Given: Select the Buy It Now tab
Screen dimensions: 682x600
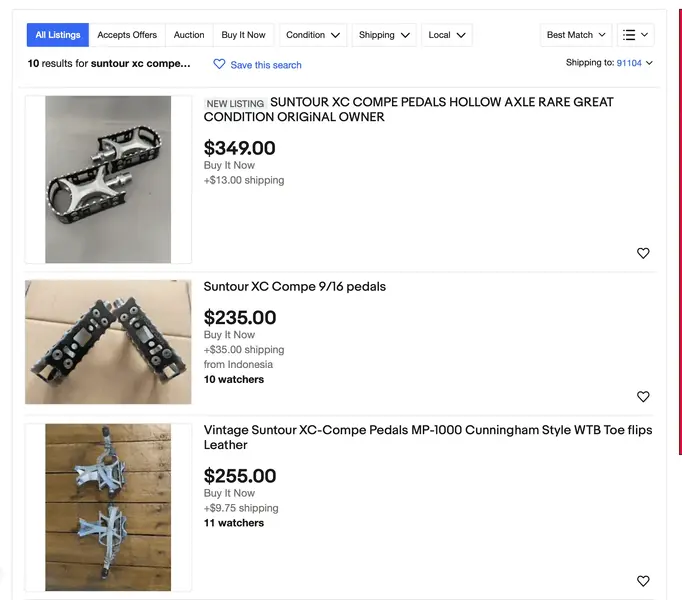Looking at the screenshot, I should 243,35.
